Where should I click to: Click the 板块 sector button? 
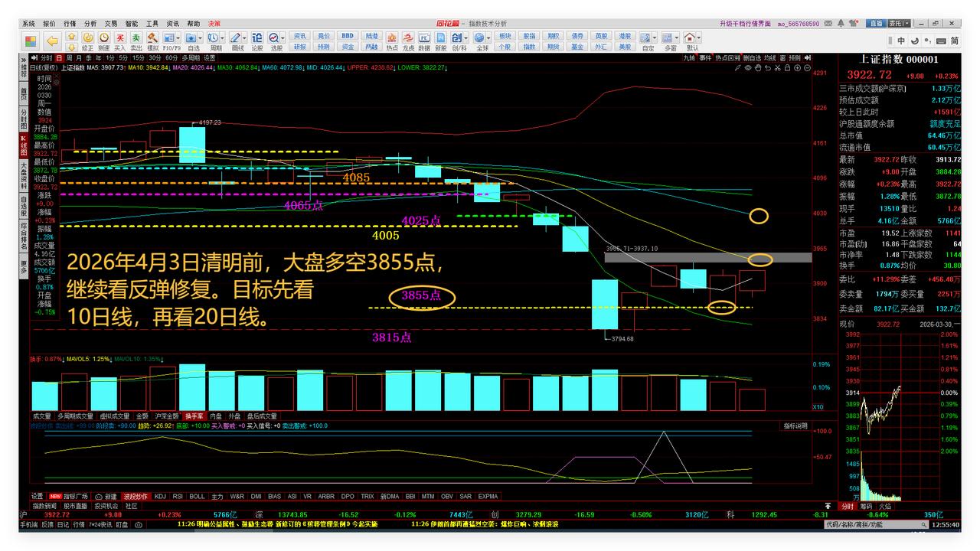505,36
